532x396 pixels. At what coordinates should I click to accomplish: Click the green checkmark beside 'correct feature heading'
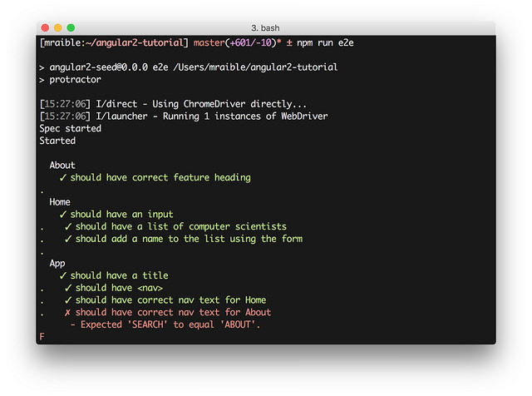coord(63,177)
